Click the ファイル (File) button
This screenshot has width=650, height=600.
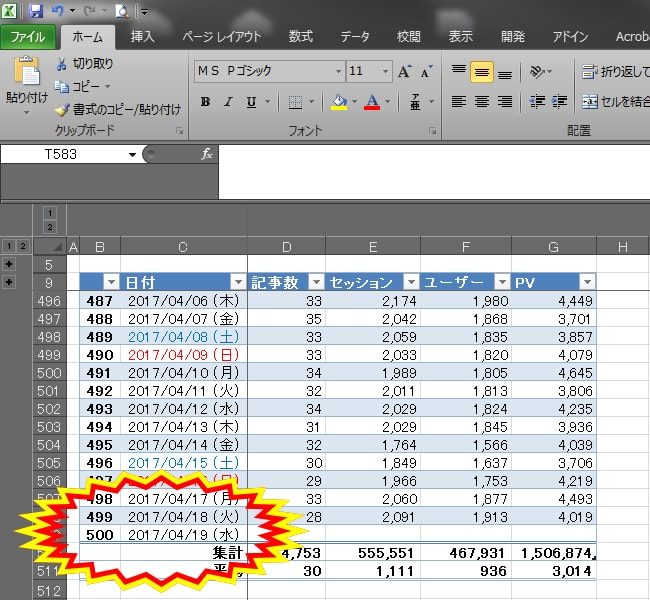click(27, 37)
